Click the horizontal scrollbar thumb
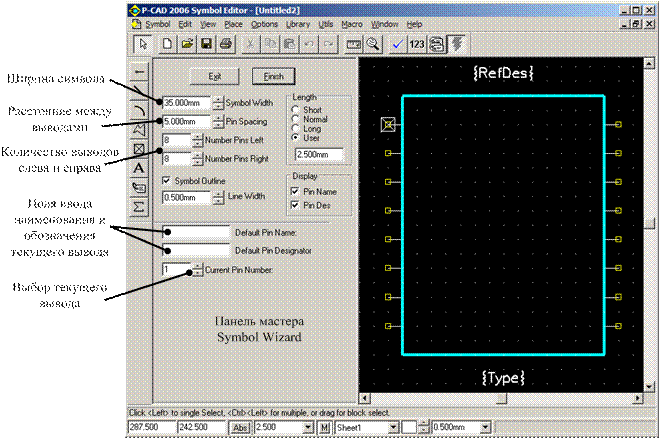Viewport: 661px width, 440px height. (501, 398)
